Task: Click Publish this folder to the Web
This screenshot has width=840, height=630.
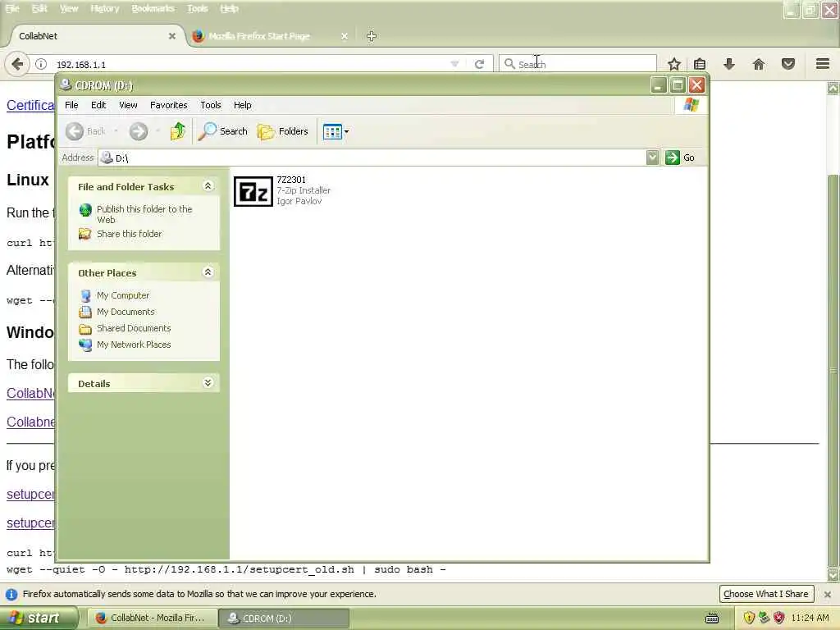Action: [x=144, y=214]
